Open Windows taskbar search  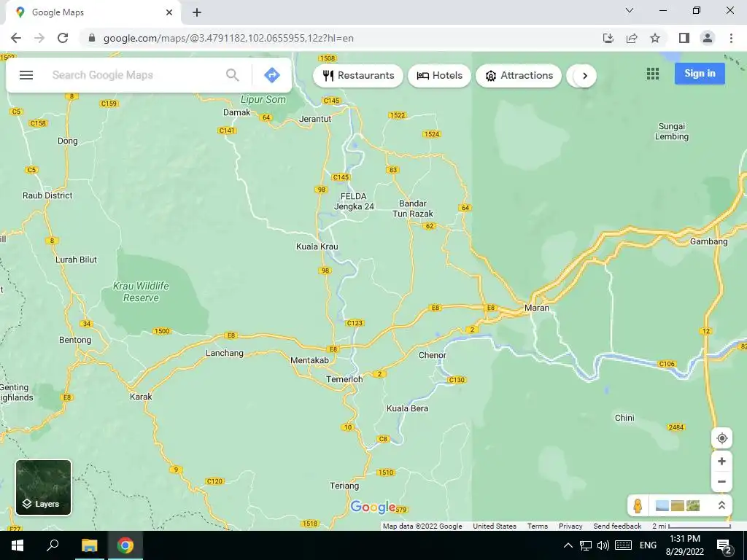point(53,545)
